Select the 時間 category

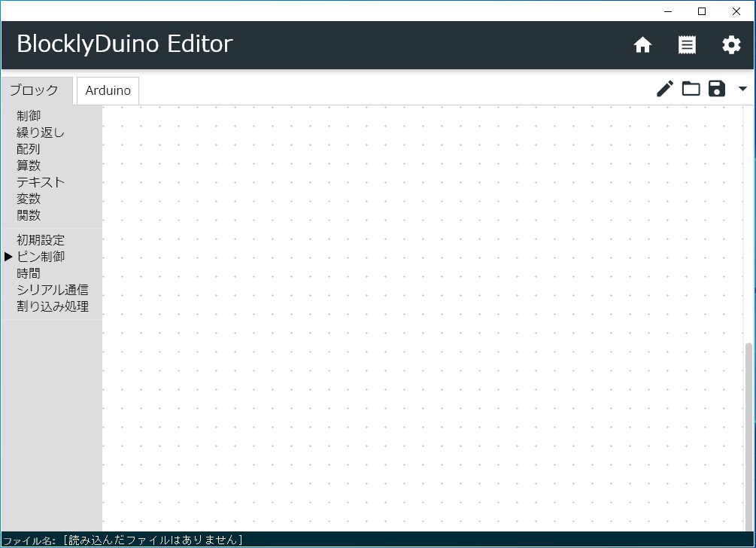pos(29,273)
